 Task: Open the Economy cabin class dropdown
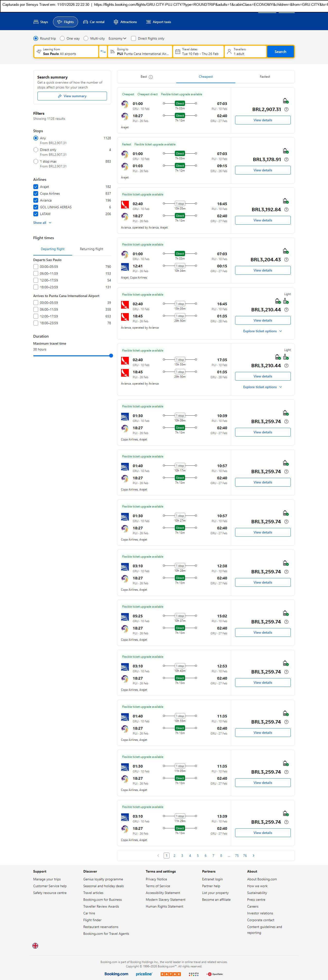pos(117,38)
